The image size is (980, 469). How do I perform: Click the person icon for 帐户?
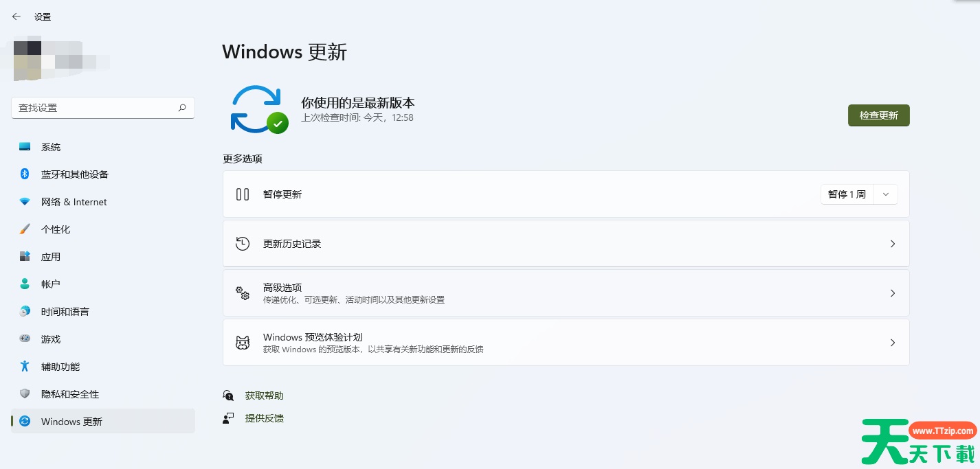click(x=25, y=284)
